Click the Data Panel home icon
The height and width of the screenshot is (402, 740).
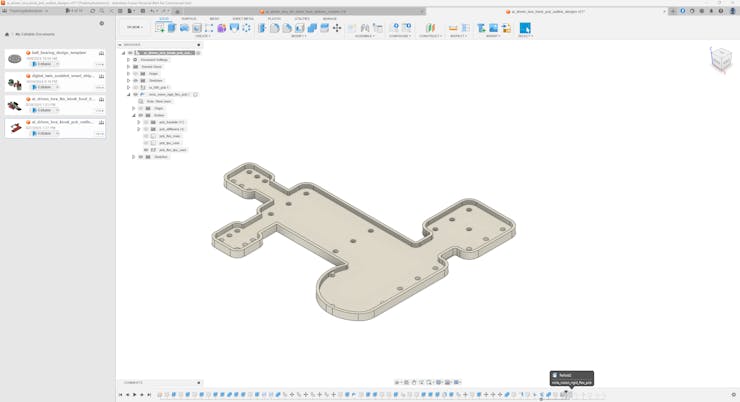tap(7, 34)
